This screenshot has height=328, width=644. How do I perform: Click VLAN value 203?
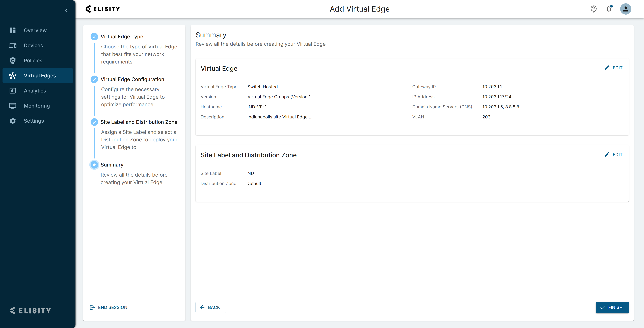486,117
